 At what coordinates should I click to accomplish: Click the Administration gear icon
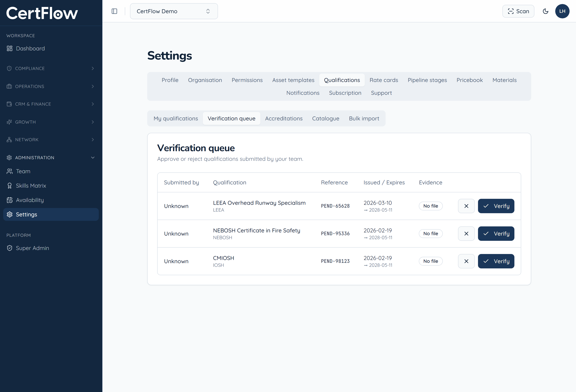pos(9,158)
